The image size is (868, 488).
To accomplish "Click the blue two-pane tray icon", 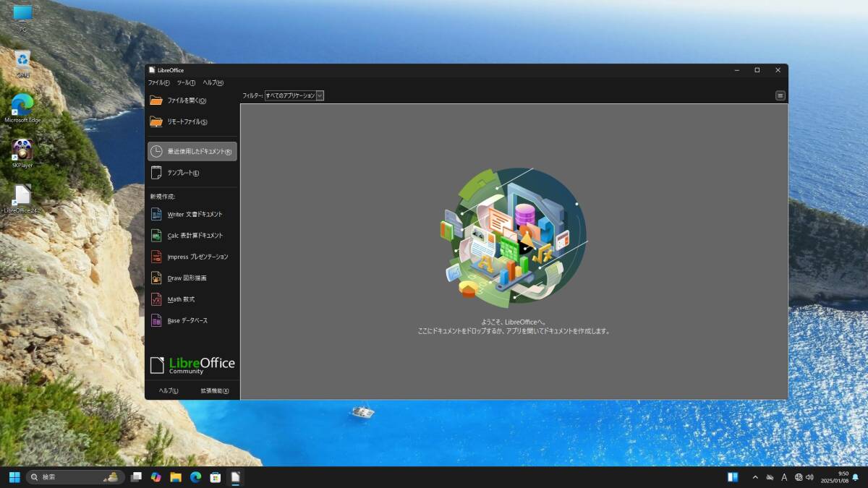I will coord(733,477).
